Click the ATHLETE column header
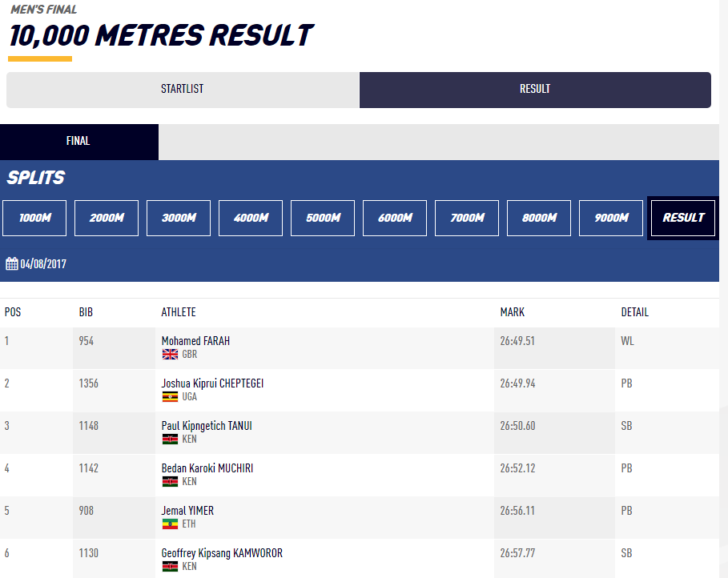This screenshot has width=728, height=578. 179,312
